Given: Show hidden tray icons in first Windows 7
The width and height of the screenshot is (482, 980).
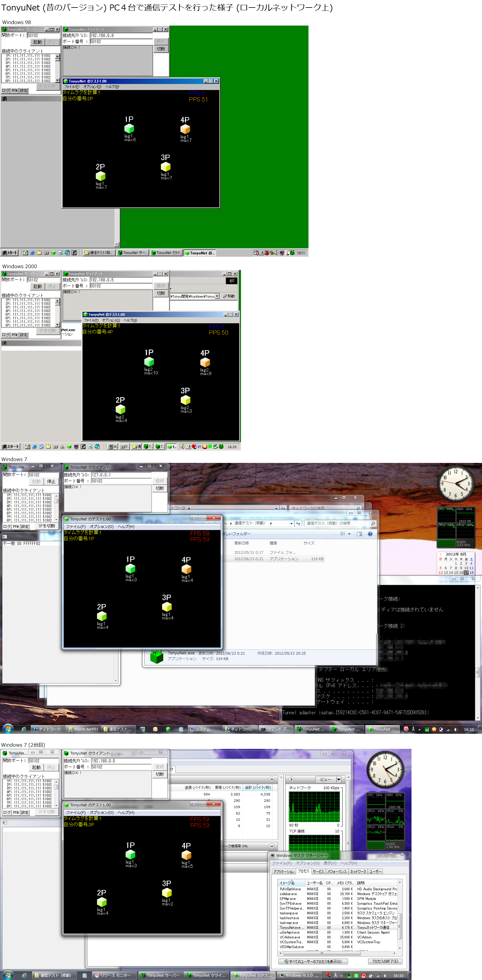Looking at the screenshot, I should (420, 729).
